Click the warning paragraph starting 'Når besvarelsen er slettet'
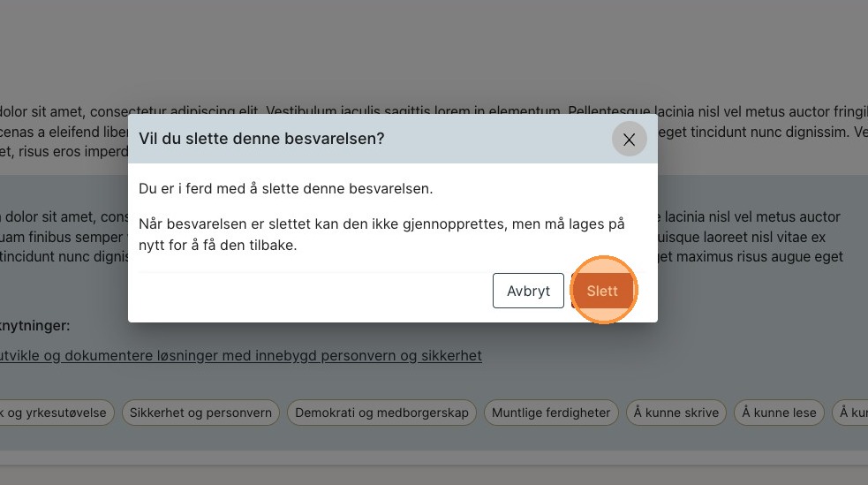The width and height of the screenshot is (868, 485). pos(381,235)
